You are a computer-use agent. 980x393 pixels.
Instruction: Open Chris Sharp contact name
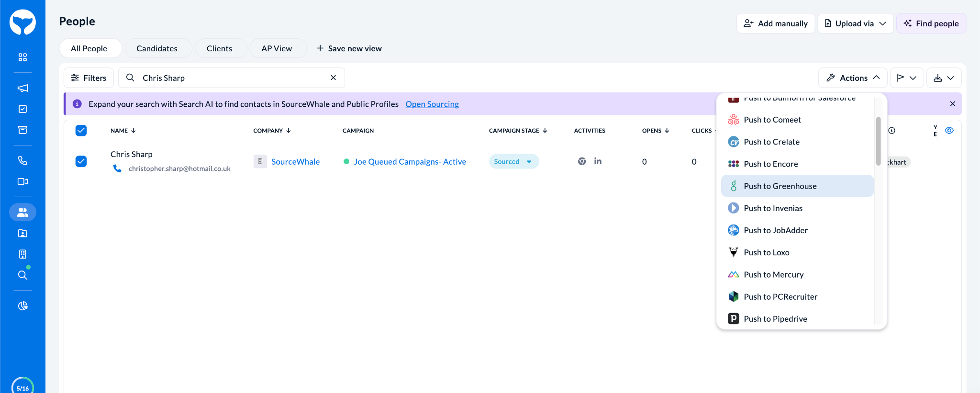click(x=132, y=154)
